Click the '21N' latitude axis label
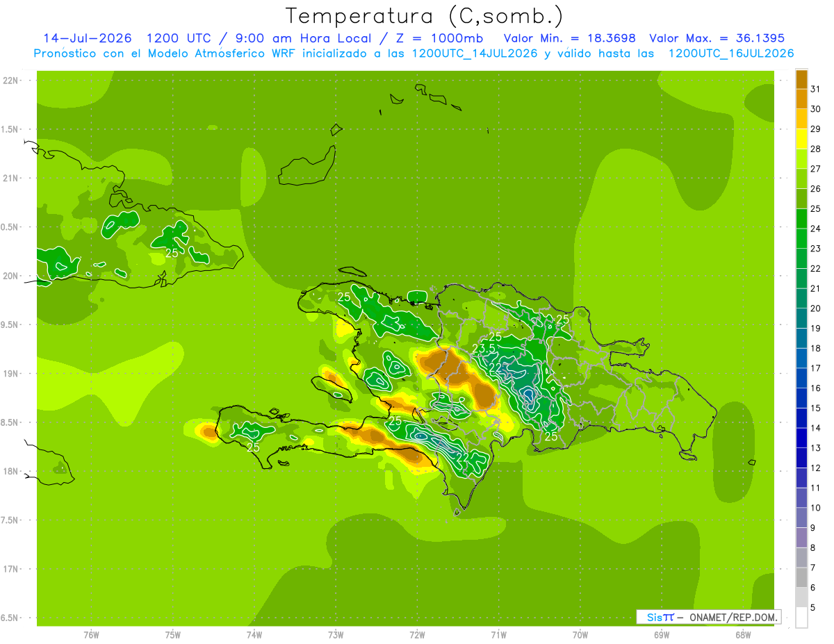The image size is (834, 644). [11, 178]
